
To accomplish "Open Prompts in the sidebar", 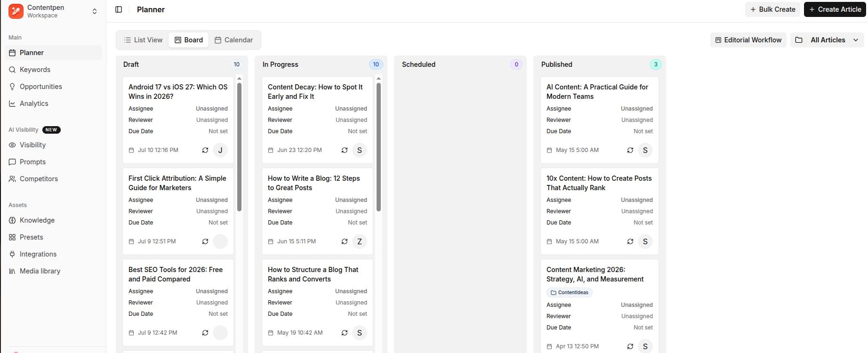I will tap(53, 162).
